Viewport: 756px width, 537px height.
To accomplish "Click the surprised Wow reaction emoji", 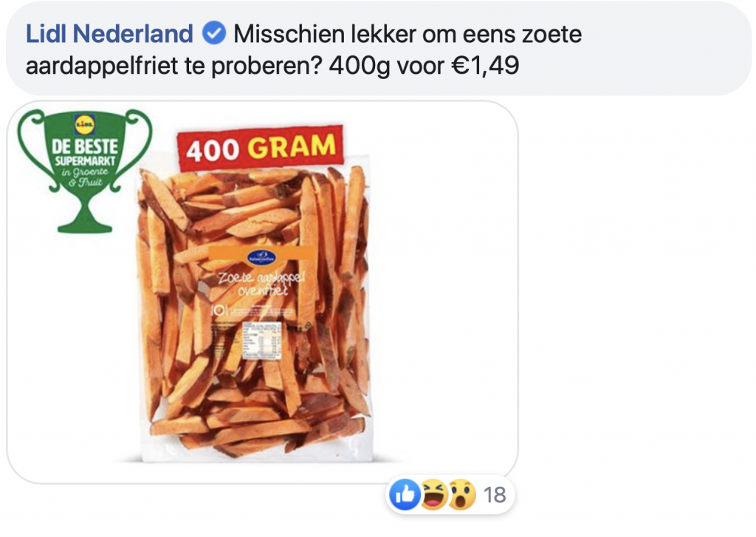I will 461,494.
